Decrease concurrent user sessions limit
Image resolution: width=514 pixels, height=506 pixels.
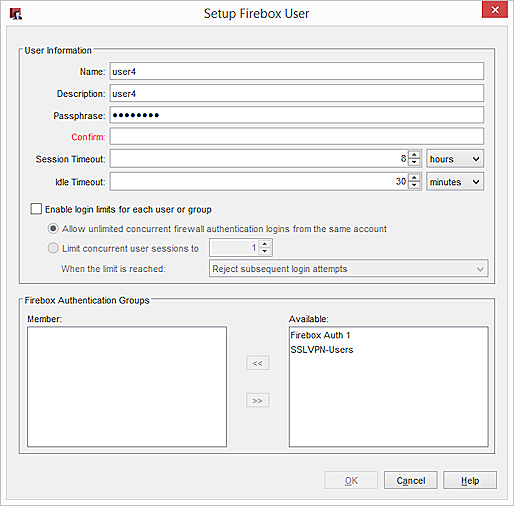coord(265,251)
